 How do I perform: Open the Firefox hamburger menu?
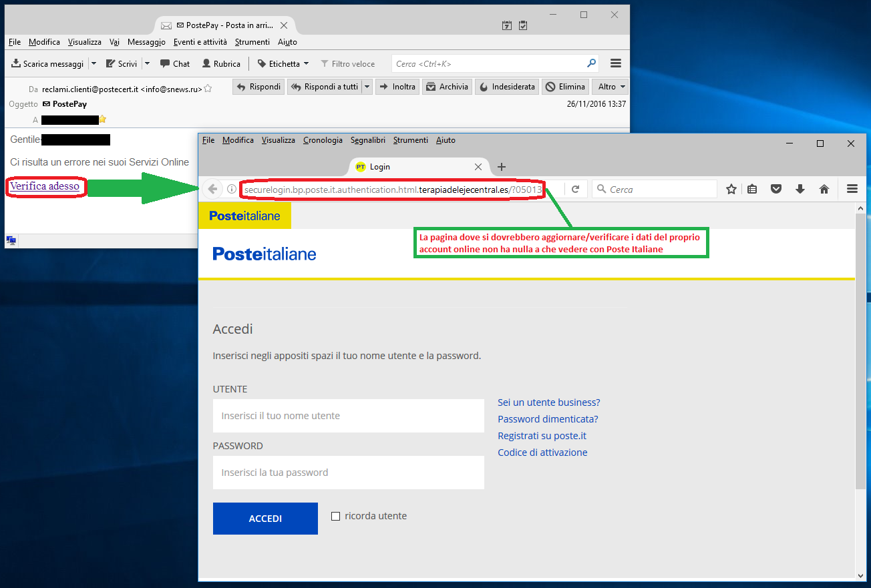tap(852, 190)
